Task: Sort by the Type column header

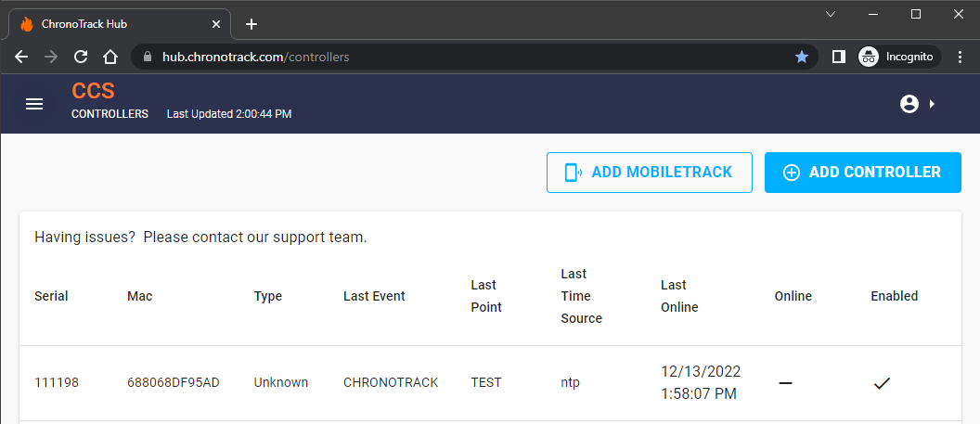Action: tap(268, 296)
